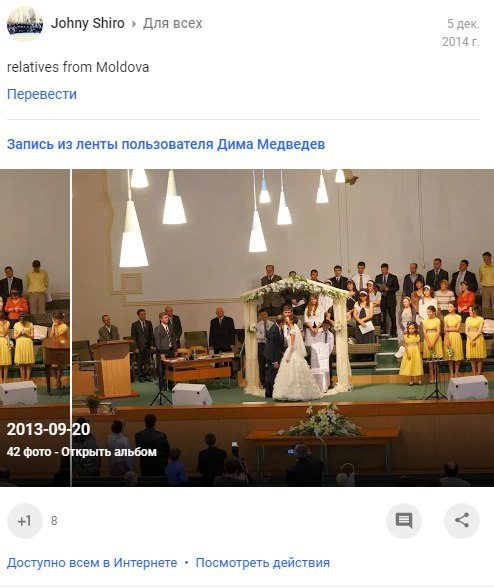
Task: Click 'Доступно всем в Интернете' visibility link
Action: [x=92, y=563]
